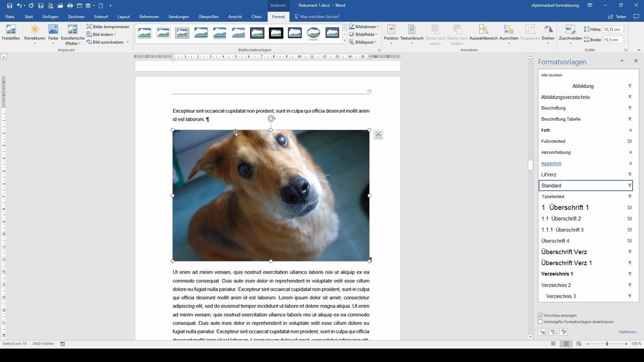
Task: Click the Teilen share button
Action: coord(617,17)
